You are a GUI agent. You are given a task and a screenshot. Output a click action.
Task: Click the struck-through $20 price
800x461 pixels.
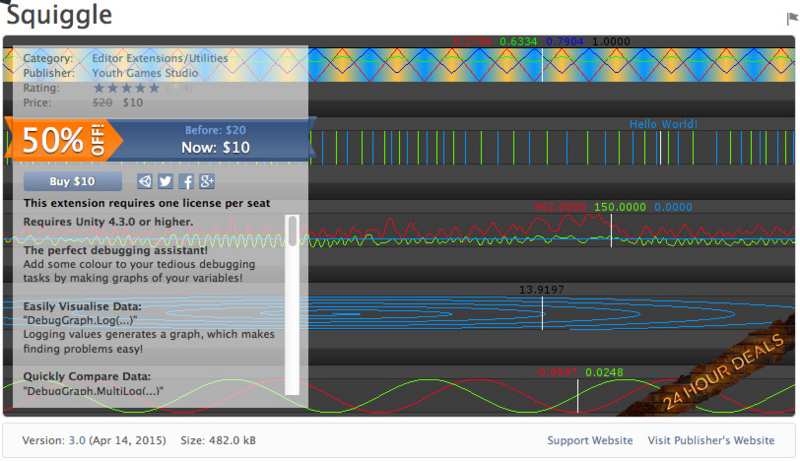[102, 103]
